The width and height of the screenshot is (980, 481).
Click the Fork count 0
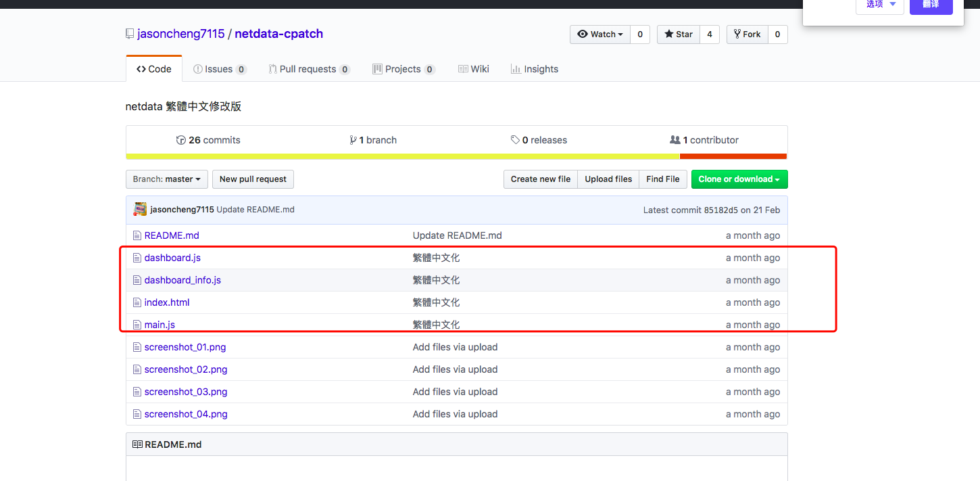777,35
